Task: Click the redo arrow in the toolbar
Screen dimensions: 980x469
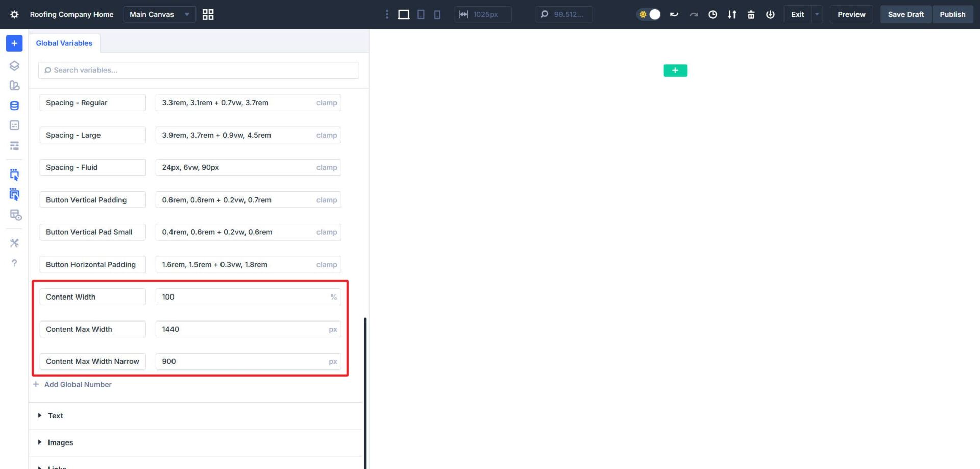Action: (694, 14)
